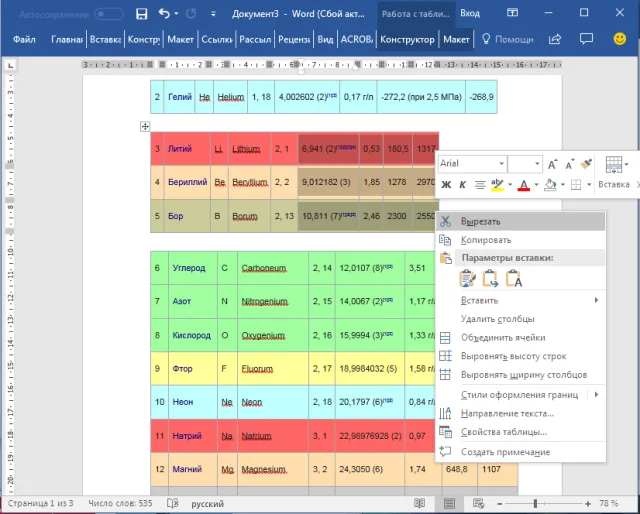The height and width of the screenshot is (514, 640).
Task: Adjust the zoom slider handle
Action: click(535, 504)
